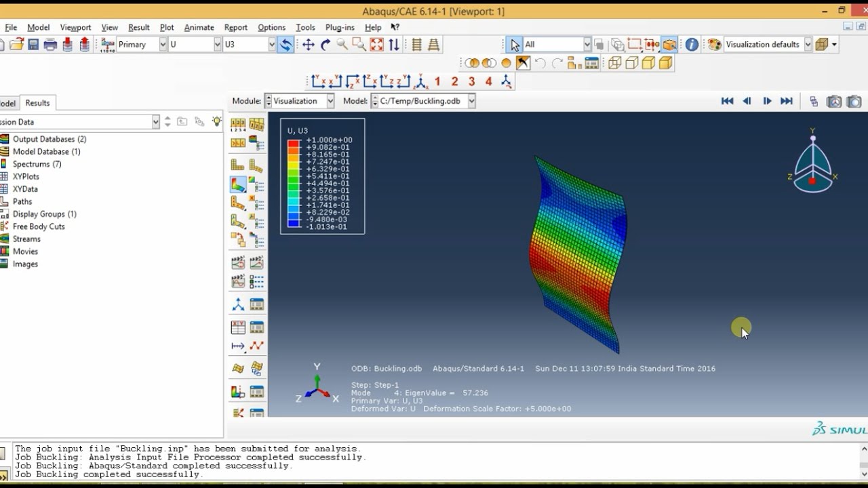Apply saved custom view 1
868x488 pixels.
click(x=437, y=82)
